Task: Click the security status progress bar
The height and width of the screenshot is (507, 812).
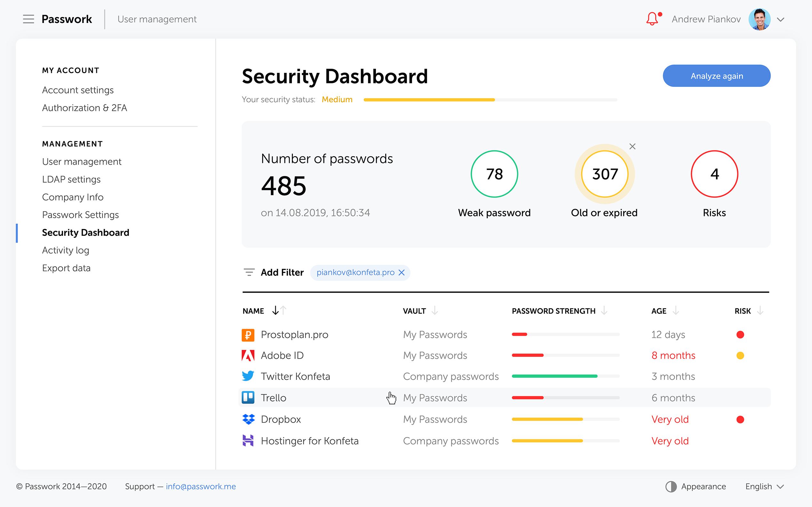Action: point(490,100)
